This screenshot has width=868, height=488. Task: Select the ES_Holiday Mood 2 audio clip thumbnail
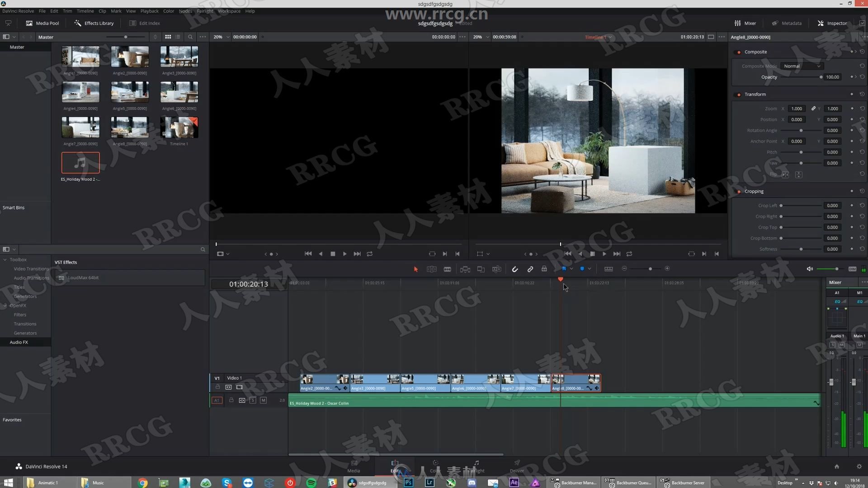[x=80, y=163]
